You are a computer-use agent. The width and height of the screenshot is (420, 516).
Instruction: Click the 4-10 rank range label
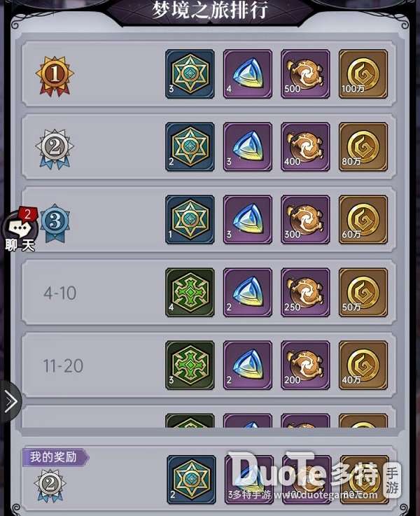[x=60, y=293]
